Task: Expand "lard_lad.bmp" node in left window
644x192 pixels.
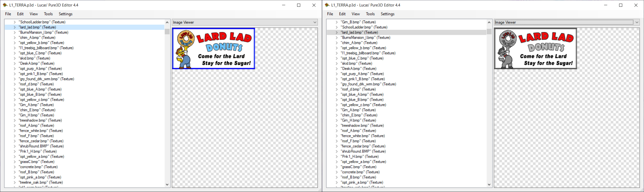Action: [x=15, y=27]
